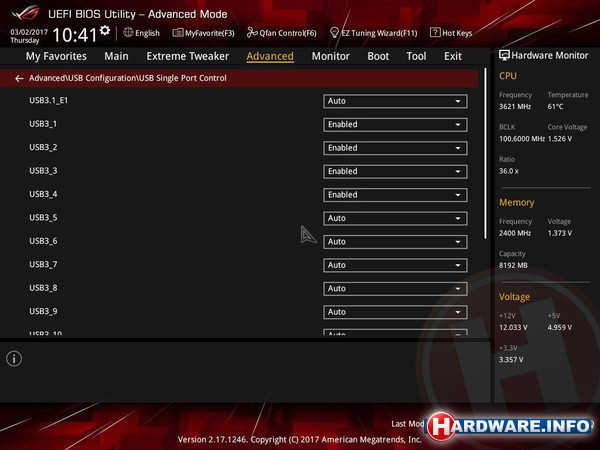This screenshot has height=450, width=600.
Task: Switch to Tool tab
Action: [x=416, y=56]
